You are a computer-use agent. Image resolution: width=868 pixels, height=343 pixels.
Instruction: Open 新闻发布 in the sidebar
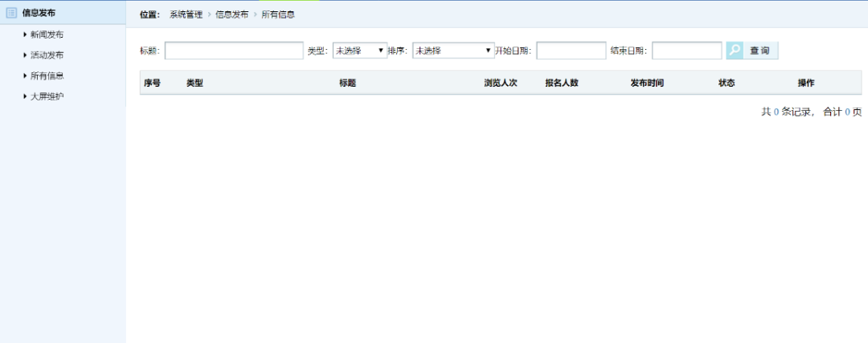47,35
